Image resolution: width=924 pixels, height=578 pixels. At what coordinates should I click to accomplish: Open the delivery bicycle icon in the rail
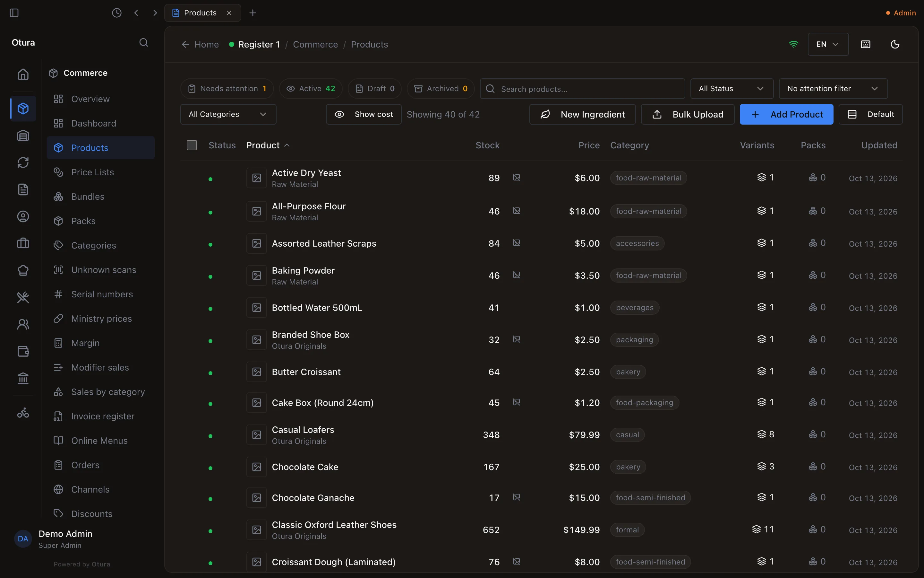23,413
